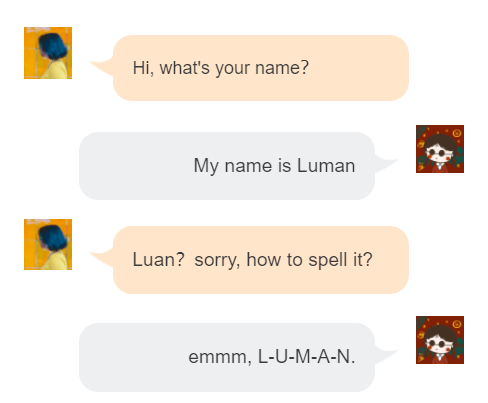
Task: Click the word 'Luman' in the second message
Action: point(326,166)
